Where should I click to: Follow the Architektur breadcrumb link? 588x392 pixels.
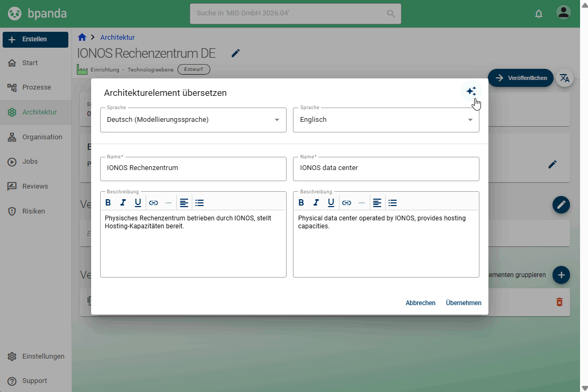coord(118,37)
